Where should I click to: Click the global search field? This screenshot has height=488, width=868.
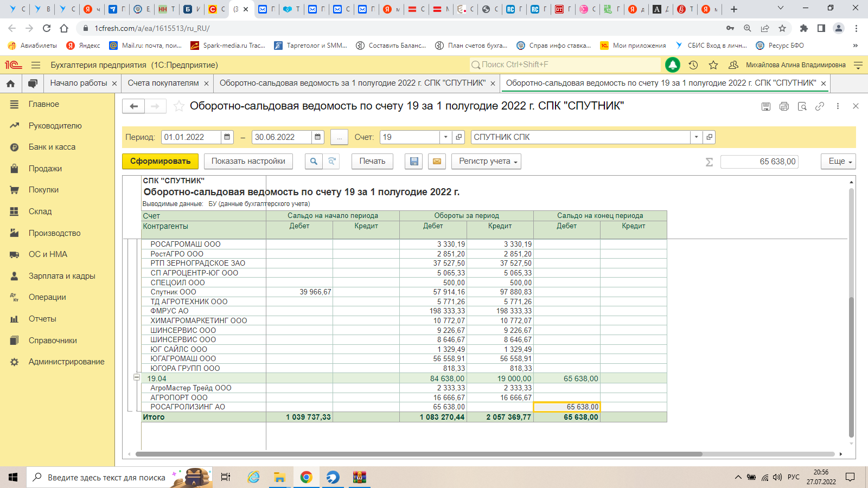point(565,65)
